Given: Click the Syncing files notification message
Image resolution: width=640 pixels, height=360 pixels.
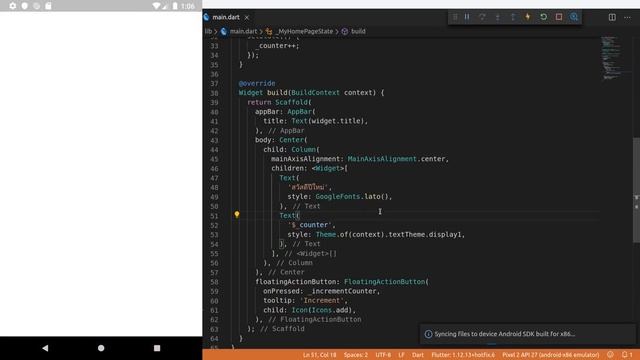Looking at the screenshot, I should point(504,334).
